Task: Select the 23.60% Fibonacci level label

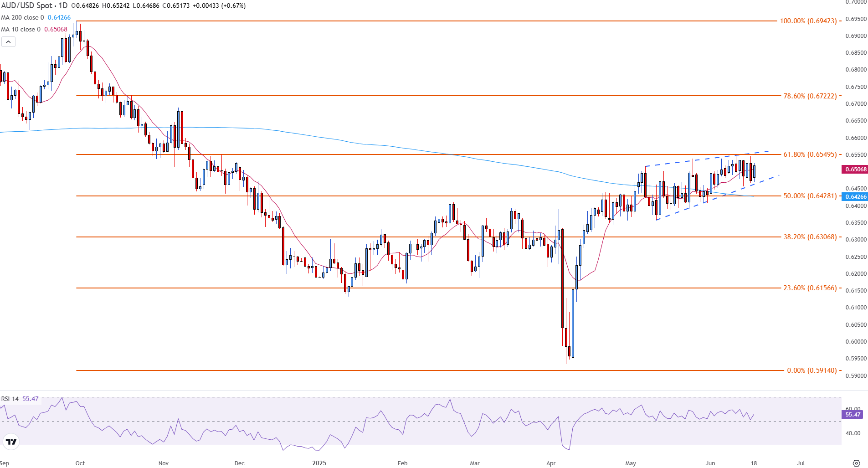Action: tap(810, 288)
